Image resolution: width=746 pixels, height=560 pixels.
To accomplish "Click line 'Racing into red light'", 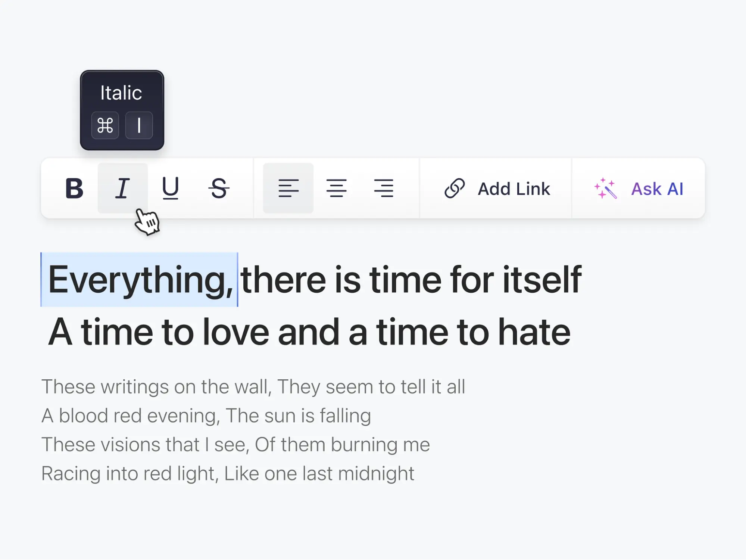I will [228, 474].
